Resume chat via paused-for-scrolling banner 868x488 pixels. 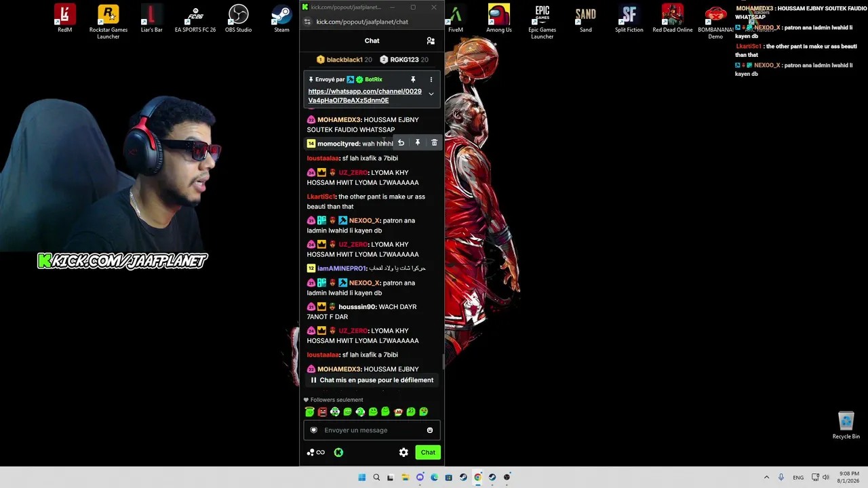(372, 380)
